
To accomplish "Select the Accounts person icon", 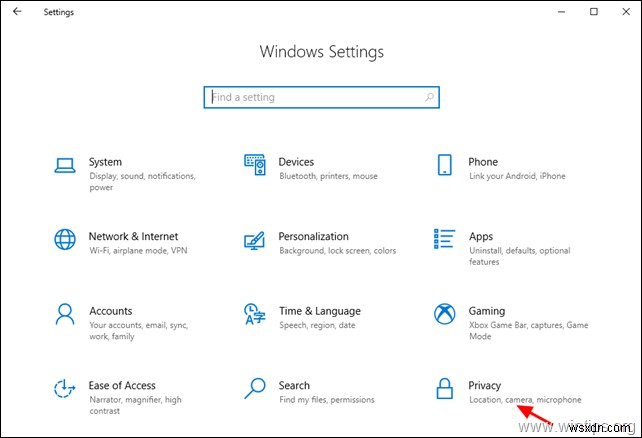I will (x=65, y=314).
